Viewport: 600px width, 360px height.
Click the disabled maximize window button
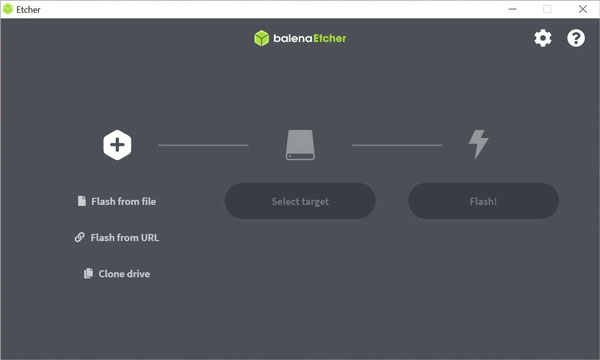tap(547, 9)
